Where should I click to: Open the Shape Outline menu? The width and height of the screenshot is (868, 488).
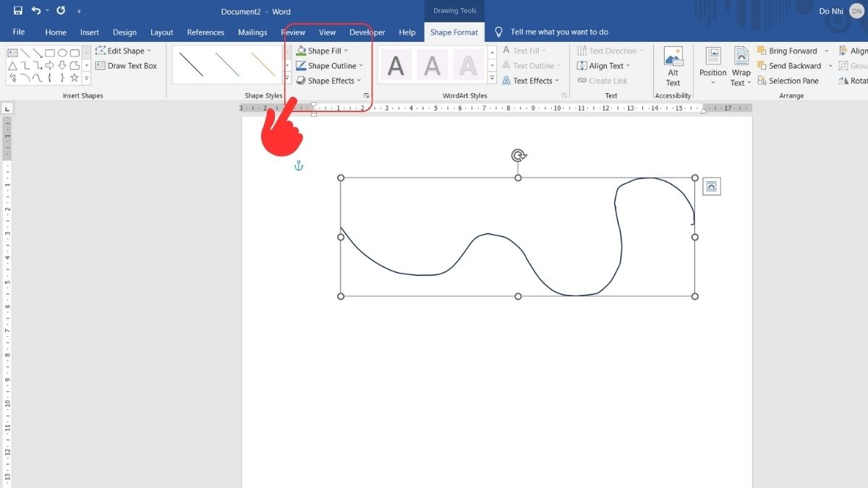pyautogui.click(x=329, y=66)
